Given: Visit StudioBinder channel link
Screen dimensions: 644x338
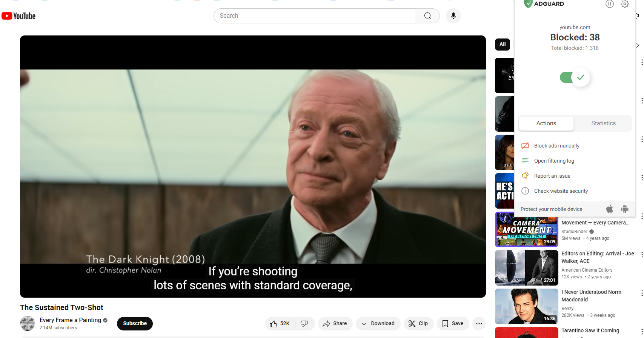Looking at the screenshot, I should (574, 232).
